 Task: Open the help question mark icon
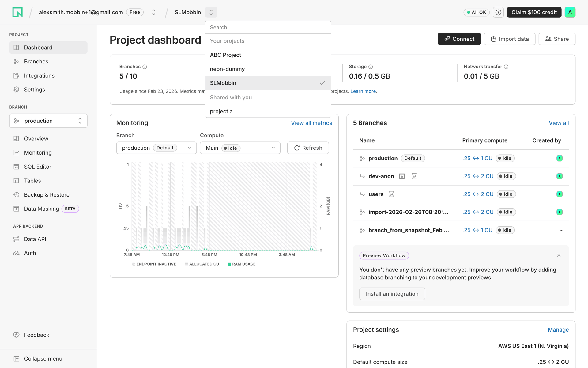pyautogui.click(x=498, y=12)
